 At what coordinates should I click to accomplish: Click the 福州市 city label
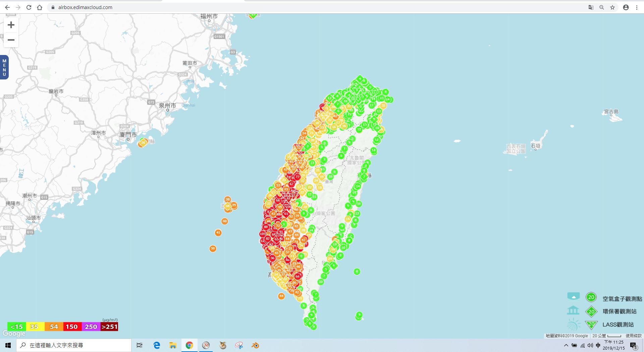[209, 16]
